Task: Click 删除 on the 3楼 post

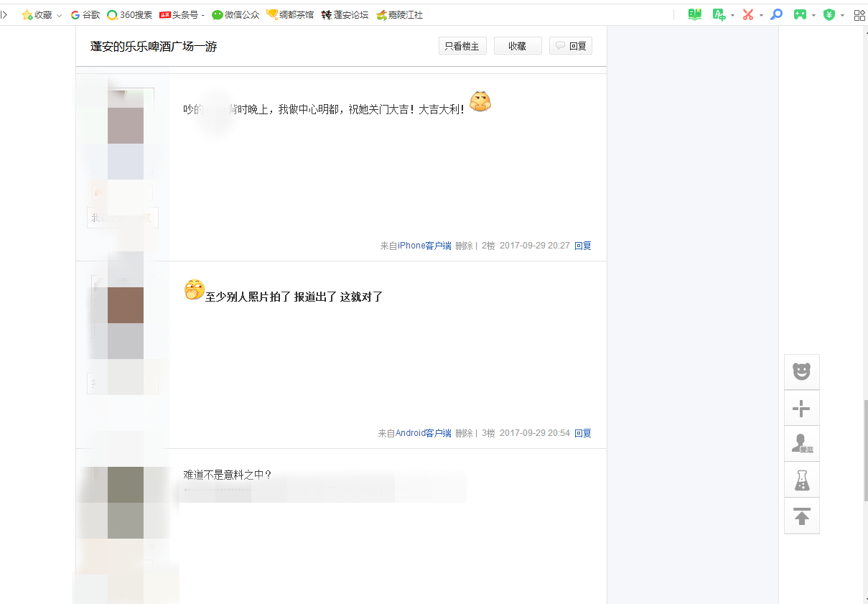Action: point(464,433)
